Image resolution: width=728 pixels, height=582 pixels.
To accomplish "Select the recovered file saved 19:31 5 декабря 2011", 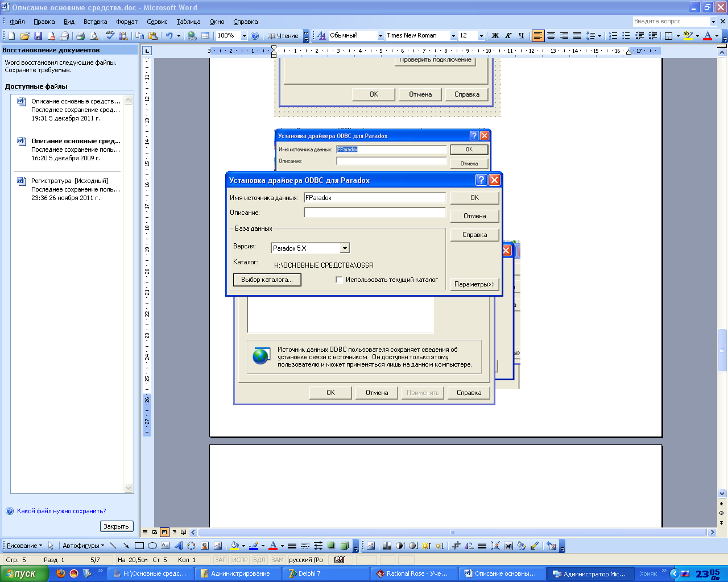I will [x=68, y=110].
